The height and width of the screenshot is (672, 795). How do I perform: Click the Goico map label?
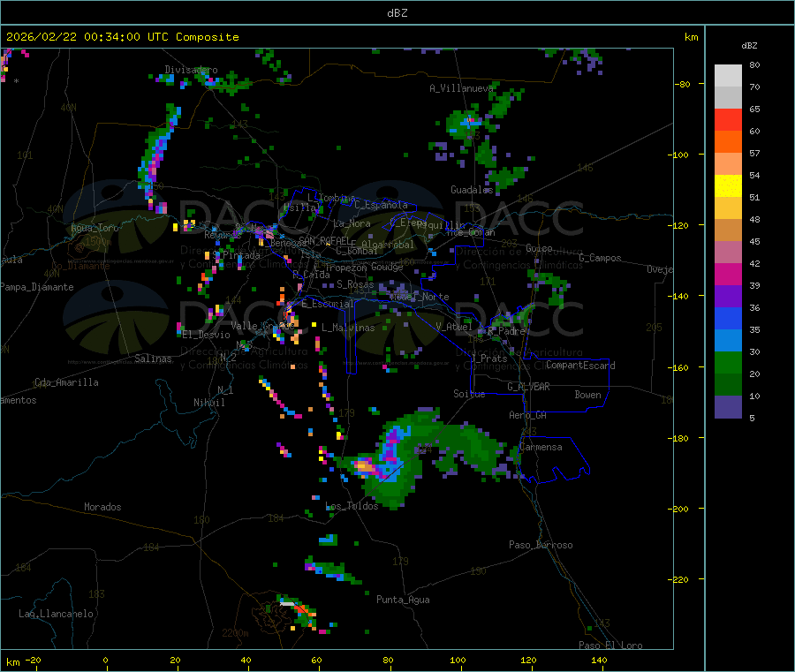coord(539,248)
